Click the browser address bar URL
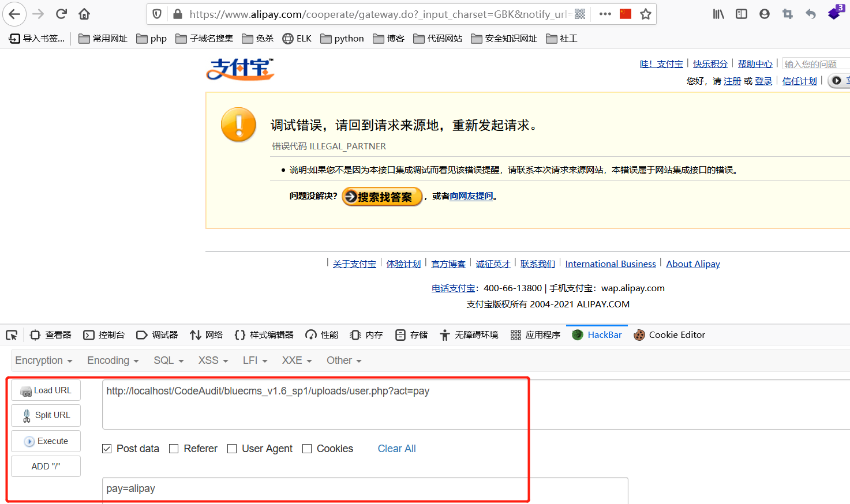Screen dimensions: 850x504 coord(379,14)
